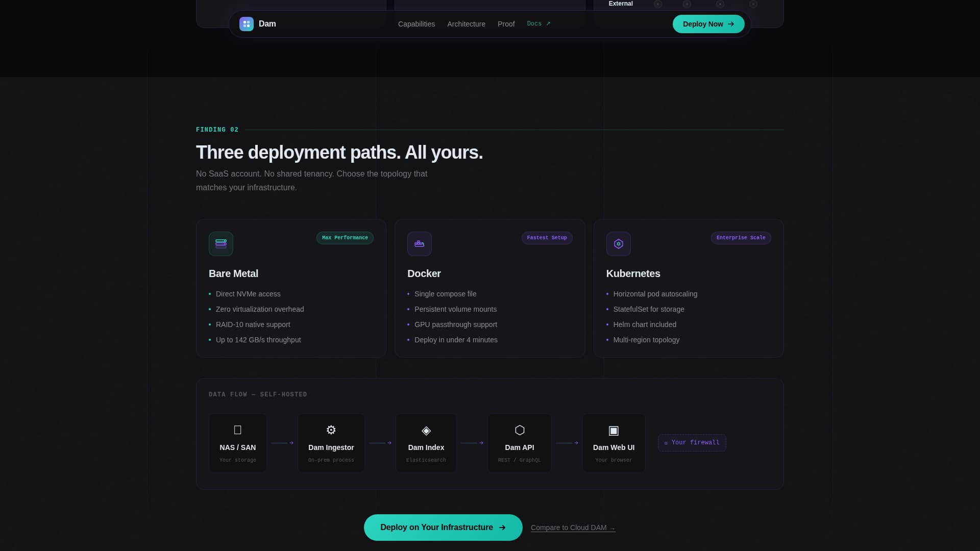Go to the Architecture section
Screen dimensions: 980x551
[x=466, y=24]
